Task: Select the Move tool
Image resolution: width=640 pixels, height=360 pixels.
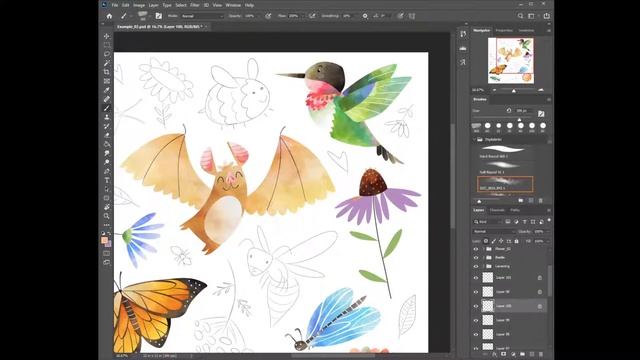Action: pyautogui.click(x=107, y=36)
